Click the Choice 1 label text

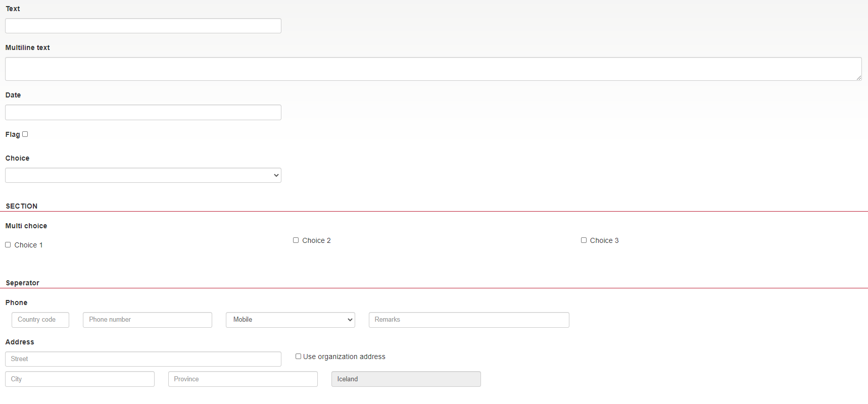[28, 245]
